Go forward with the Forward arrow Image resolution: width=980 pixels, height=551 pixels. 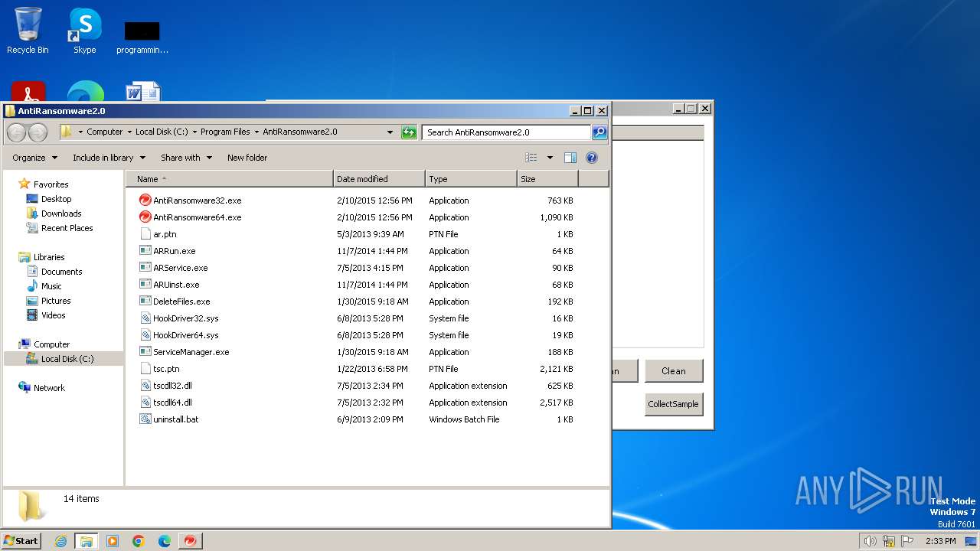[x=38, y=132]
